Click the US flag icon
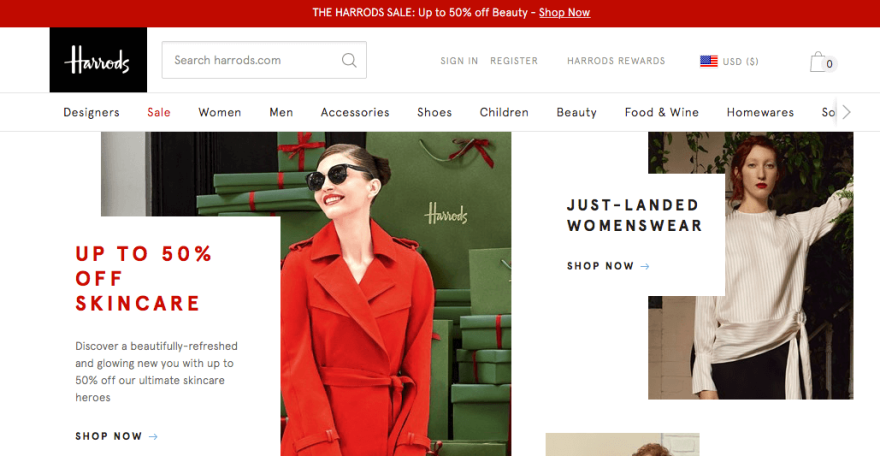Image resolution: width=880 pixels, height=456 pixels. pyautogui.click(x=709, y=61)
